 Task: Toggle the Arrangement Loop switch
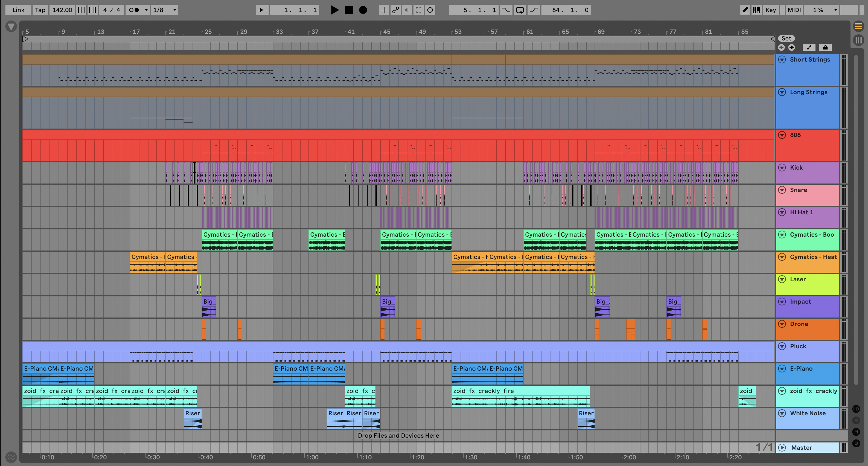(520, 10)
